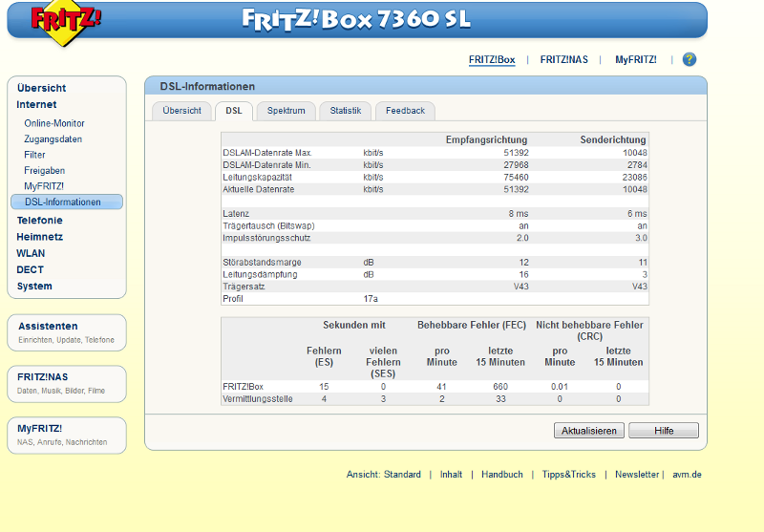Open the Handbuch footer link
Screen dimensions: 764x532
click(502, 475)
